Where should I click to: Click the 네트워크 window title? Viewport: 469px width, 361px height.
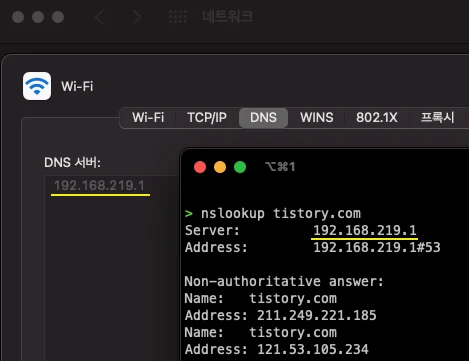coord(228,16)
